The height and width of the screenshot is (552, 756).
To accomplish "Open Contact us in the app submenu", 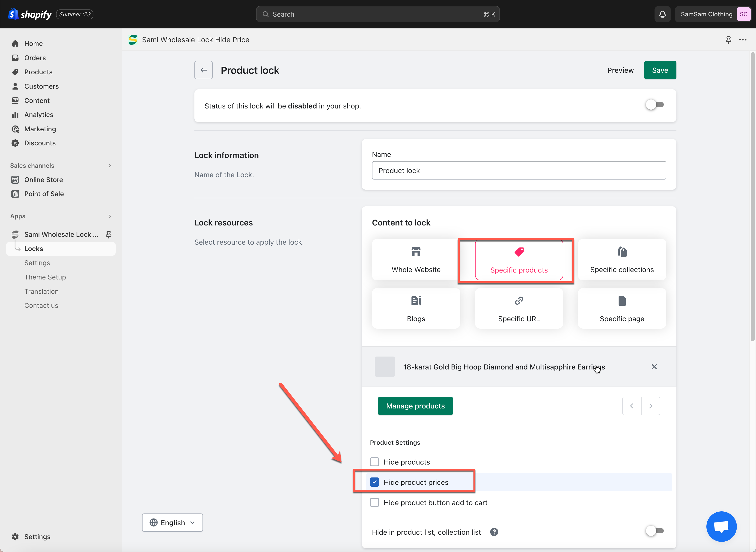I will tap(41, 306).
